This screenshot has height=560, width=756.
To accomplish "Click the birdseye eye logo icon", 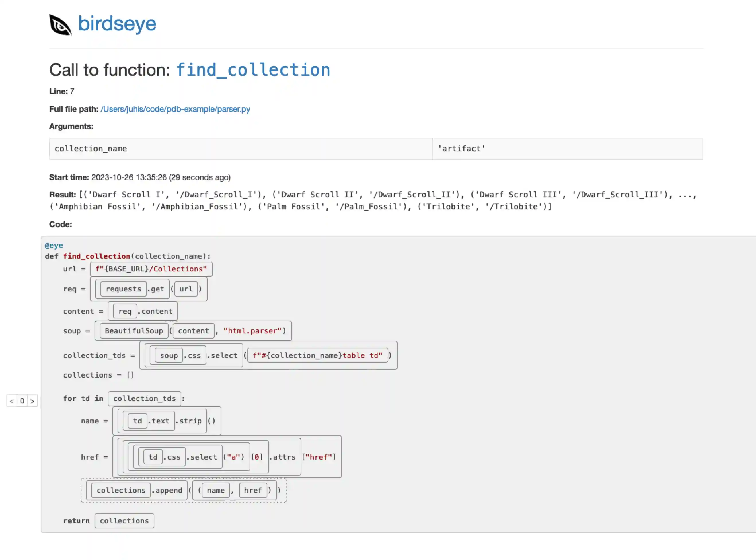I will pyautogui.click(x=60, y=24).
